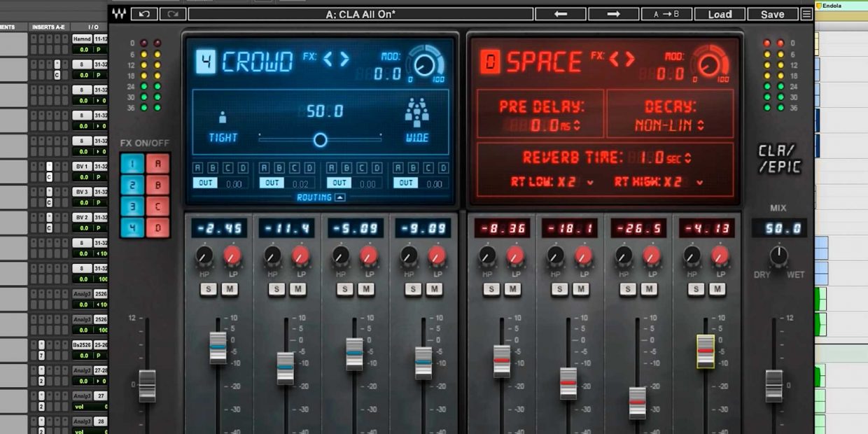Image resolution: width=868 pixels, height=434 pixels.
Task: Click the MIX 50.0 value field
Action: click(x=779, y=228)
